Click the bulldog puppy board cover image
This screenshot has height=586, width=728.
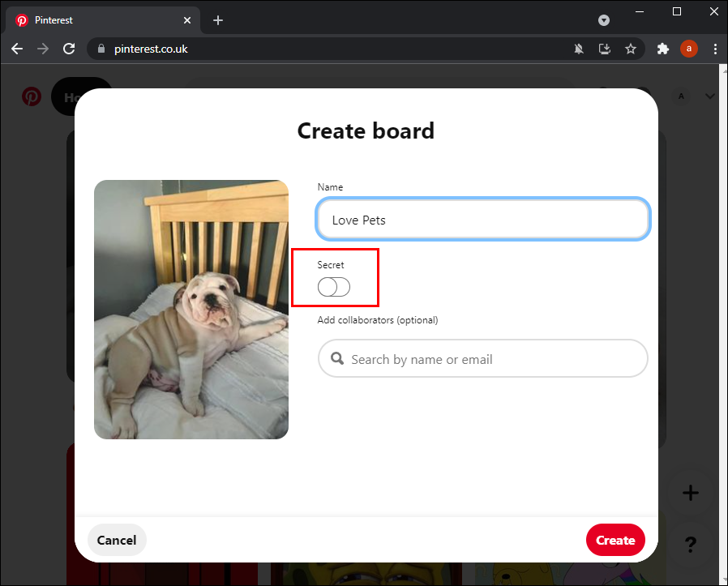191,310
